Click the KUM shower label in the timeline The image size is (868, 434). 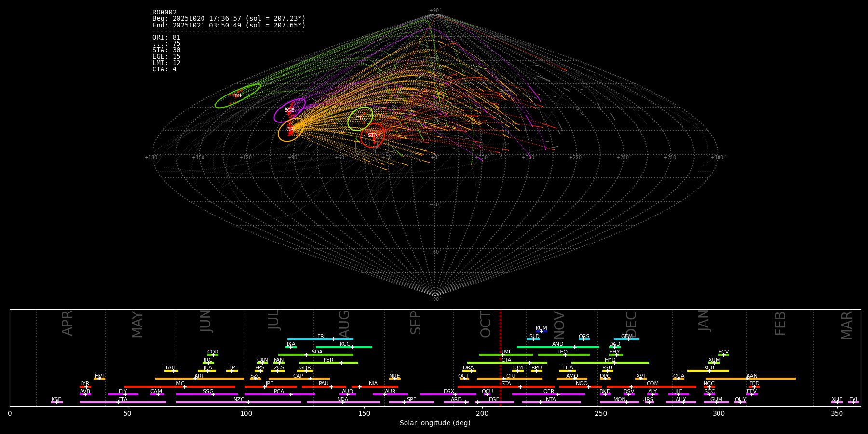tap(542, 328)
